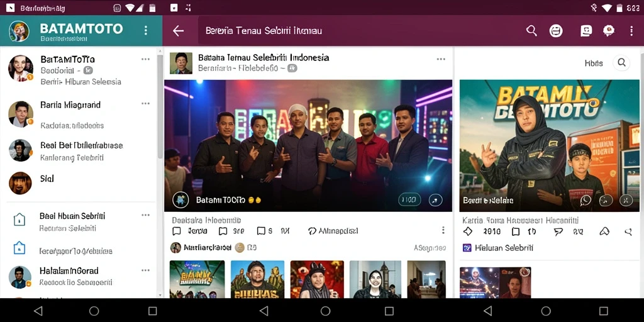Screen dimensions: 644x322
Task: Click the Batana Temau Selebriti Indonesia title
Action: point(264,57)
